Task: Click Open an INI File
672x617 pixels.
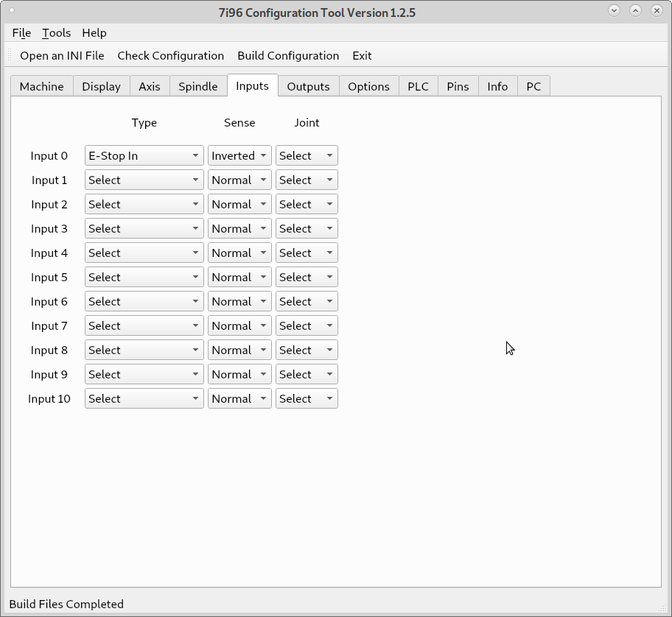Action: [62, 56]
